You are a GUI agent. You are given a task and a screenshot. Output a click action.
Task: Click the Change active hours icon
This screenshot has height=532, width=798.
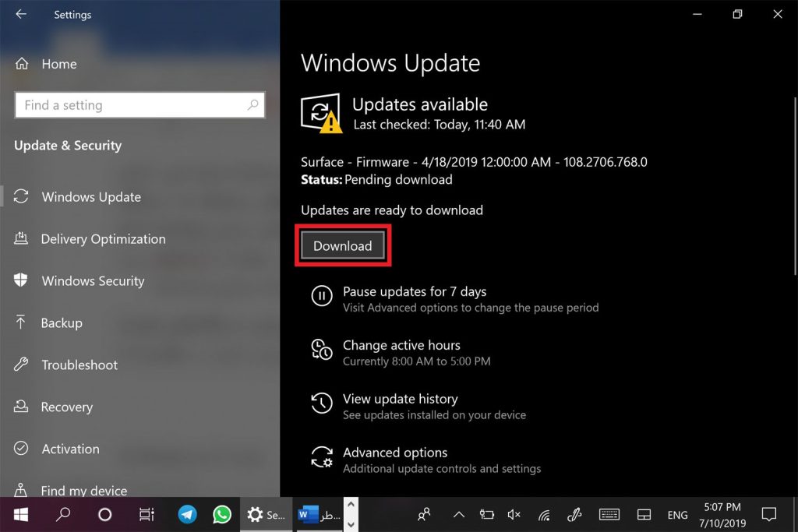click(x=321, y=350)
